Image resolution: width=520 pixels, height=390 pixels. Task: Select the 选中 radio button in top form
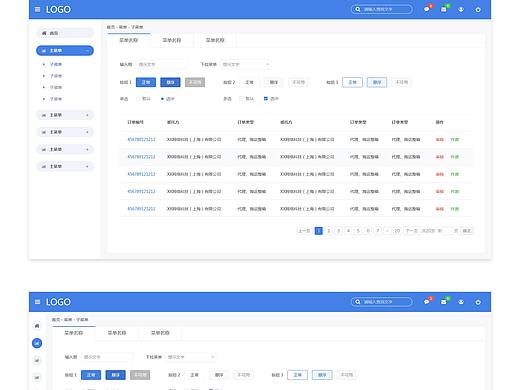pyautogui.click(x=162, y=99)
